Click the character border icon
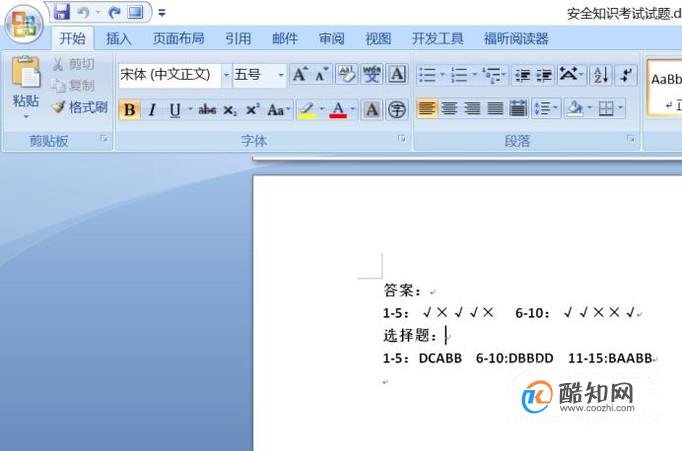 [397, 74]
